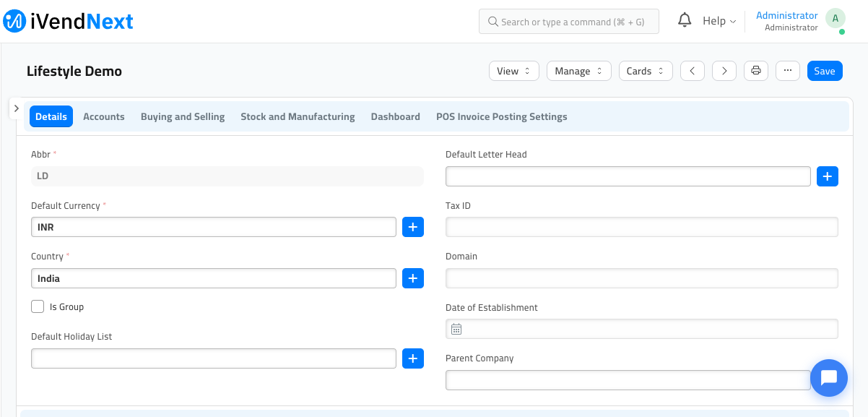Open the Parent Company combo box
Image resolution: width=868 pixels, height=417 pixels.
coord(628,380)
